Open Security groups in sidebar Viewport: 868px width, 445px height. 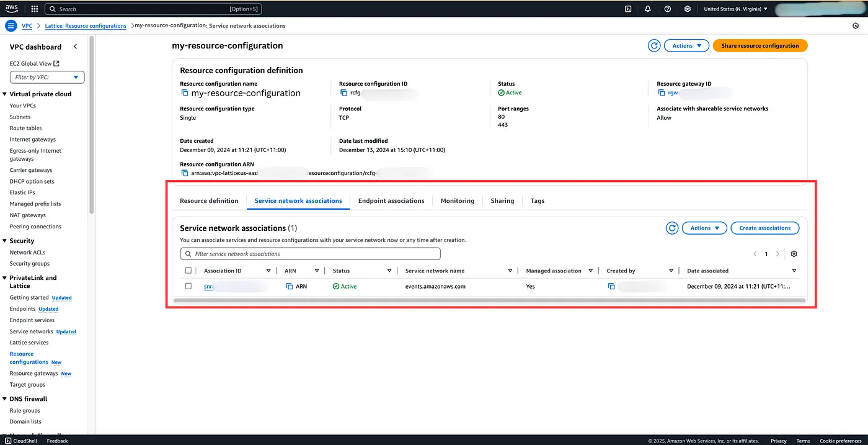coord(30,263)
